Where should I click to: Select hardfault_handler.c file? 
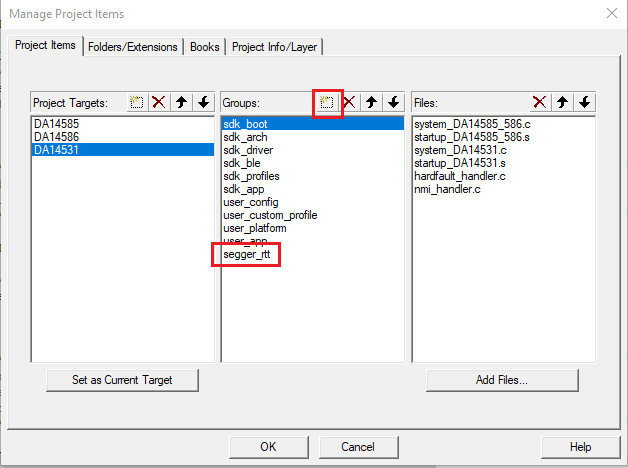460,176
